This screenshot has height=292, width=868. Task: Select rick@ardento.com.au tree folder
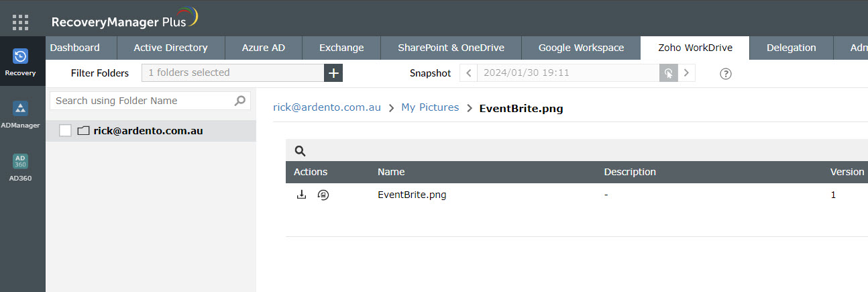click(x=151, y=131)
